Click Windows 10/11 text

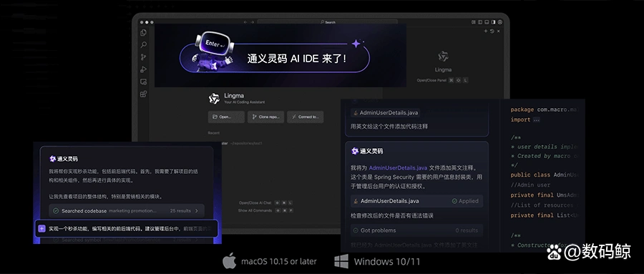tap(387, 262)
